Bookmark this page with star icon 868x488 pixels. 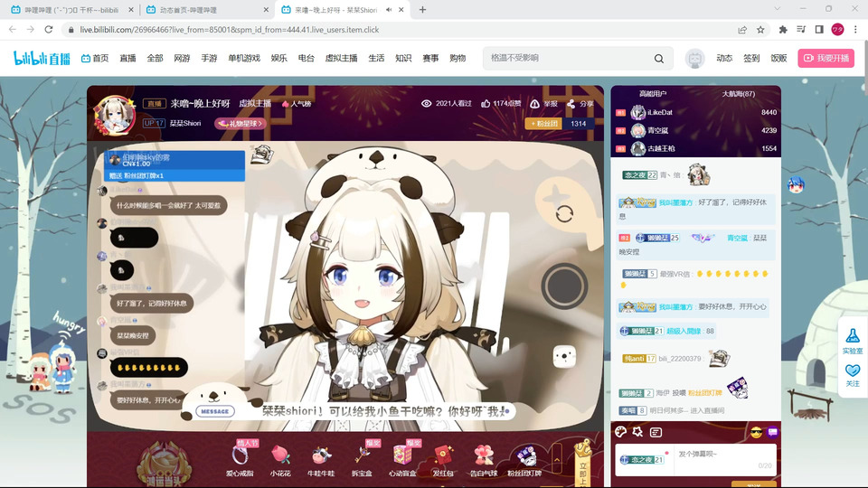click(x=760, y=29)
